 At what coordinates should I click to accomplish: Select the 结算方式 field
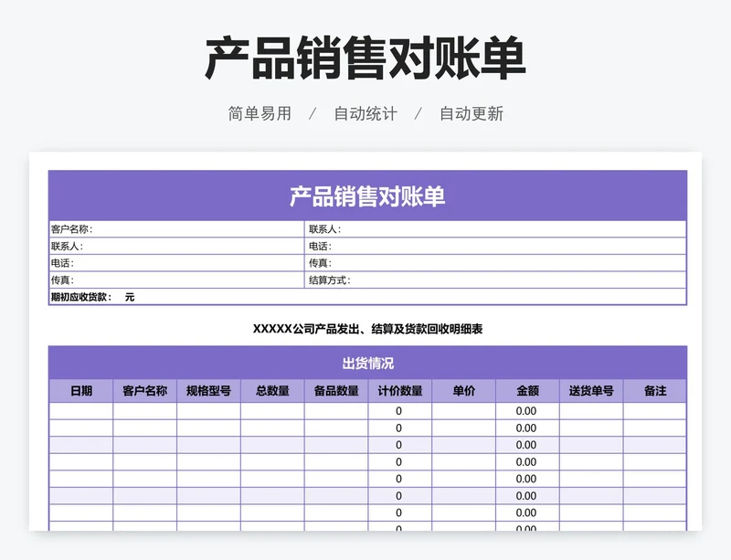(495, 280)
